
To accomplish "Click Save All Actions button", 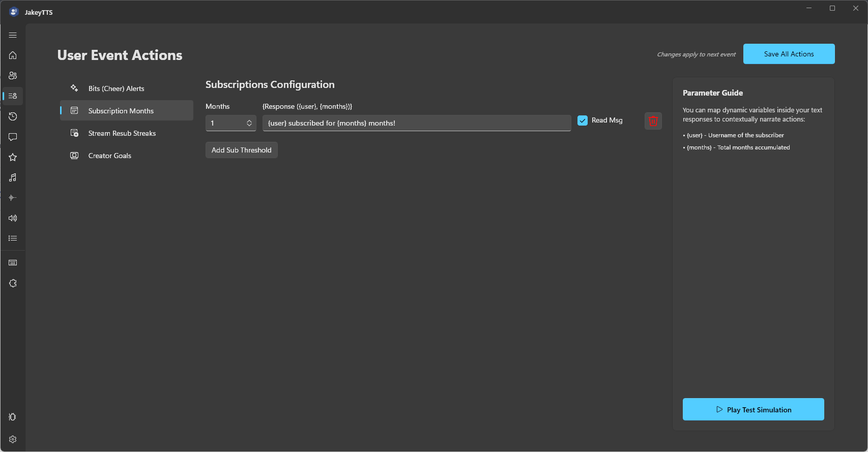I will point(789,54).
